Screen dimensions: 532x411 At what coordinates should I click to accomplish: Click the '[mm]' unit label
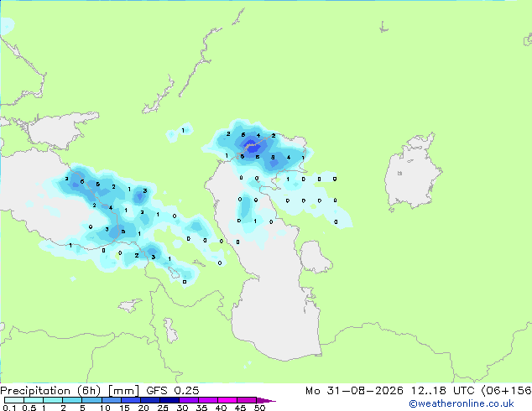(x=123, y=391)
